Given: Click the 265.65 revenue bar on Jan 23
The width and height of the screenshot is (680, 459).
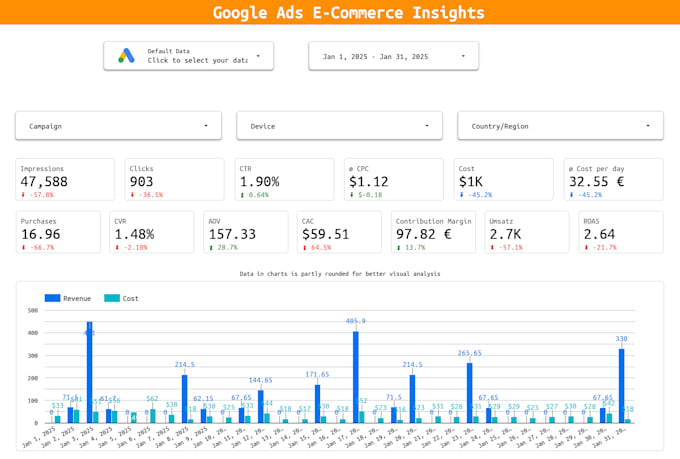Looking at the screenshot, I should tap(470, 393).
